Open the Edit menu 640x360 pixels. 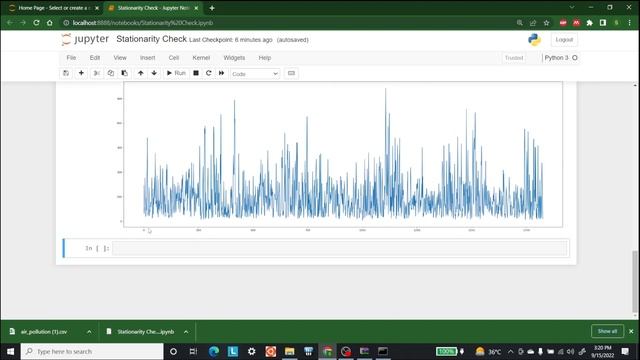point(95,58)
